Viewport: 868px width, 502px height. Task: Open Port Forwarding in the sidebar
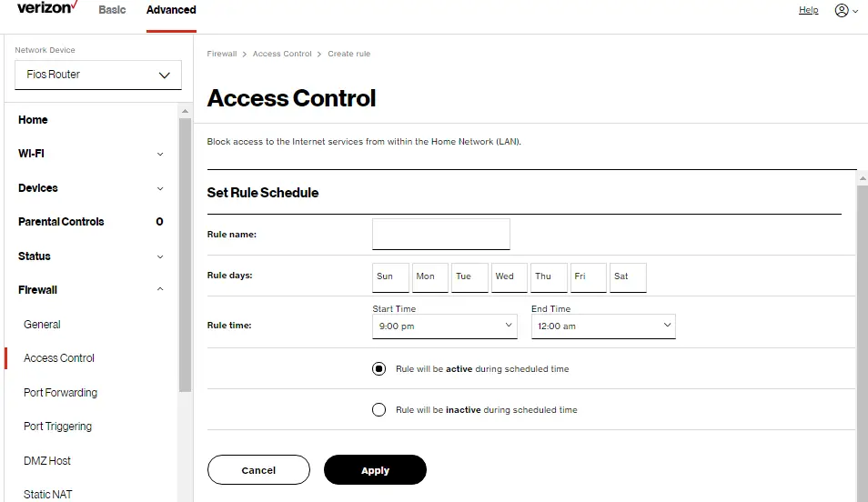(60, 392)
